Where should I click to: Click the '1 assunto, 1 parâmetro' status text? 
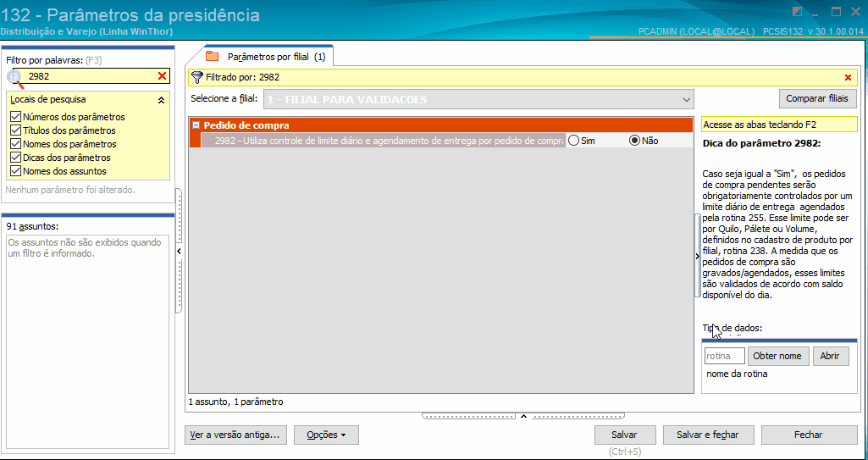235,402
